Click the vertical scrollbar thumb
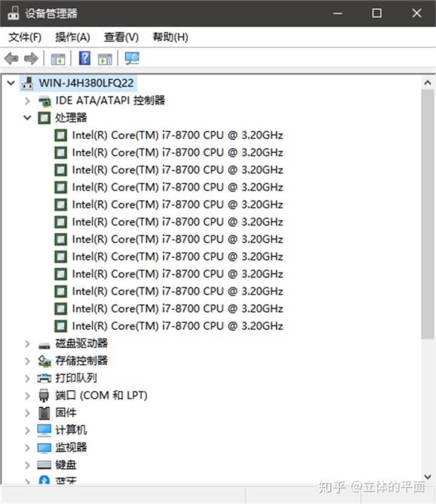This screenshot has height=504, width=436. 428,214
